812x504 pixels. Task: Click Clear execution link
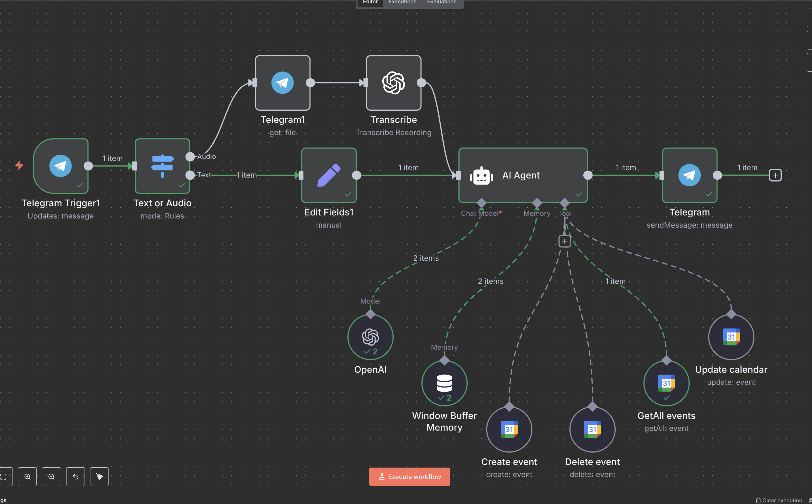coord(779,500)
